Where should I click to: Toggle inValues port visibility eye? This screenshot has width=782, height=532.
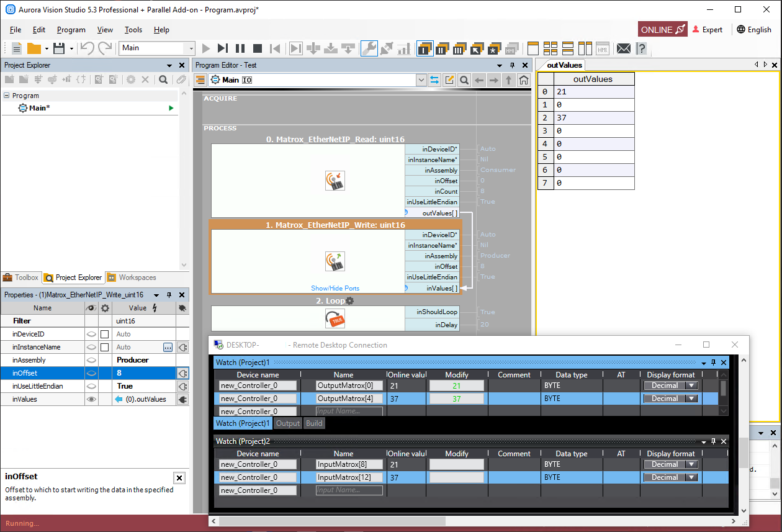tap(91, 399)
